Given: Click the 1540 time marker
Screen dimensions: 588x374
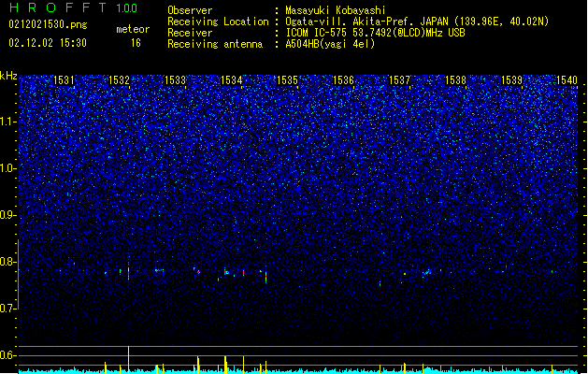Looking at the screenshot, I should coord(566,80).
